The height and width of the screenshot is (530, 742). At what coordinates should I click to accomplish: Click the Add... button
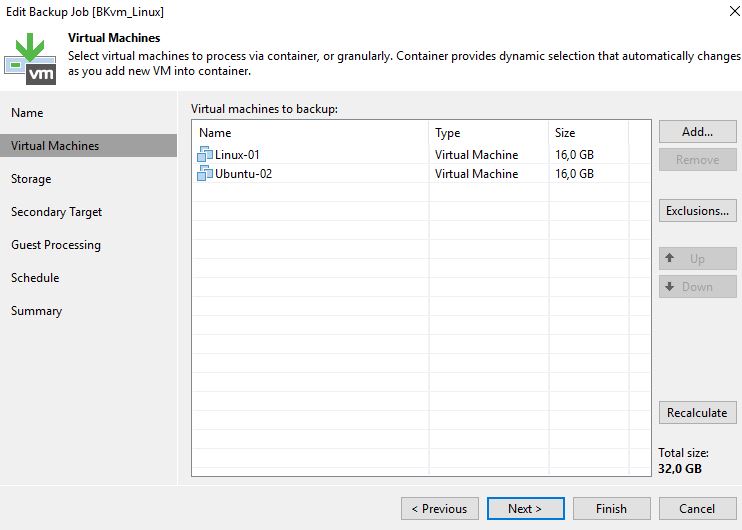698,132
